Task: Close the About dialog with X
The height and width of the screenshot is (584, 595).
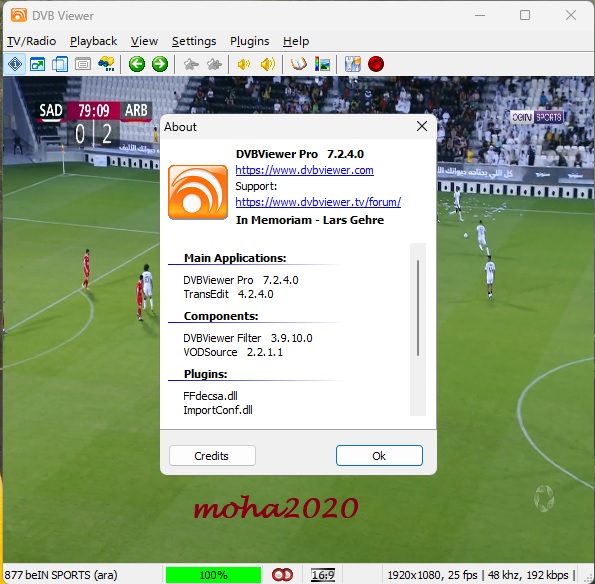Action: (x=422, y=126)
